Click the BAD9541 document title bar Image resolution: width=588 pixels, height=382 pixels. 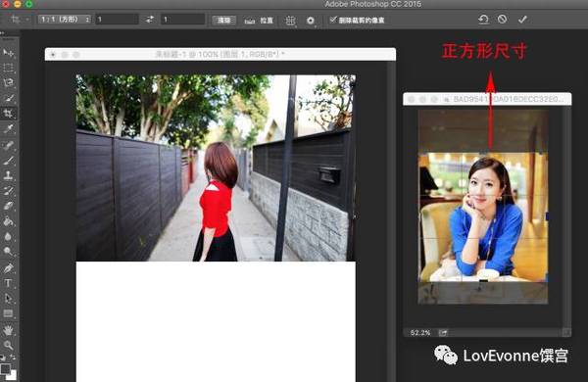(487, 99)
